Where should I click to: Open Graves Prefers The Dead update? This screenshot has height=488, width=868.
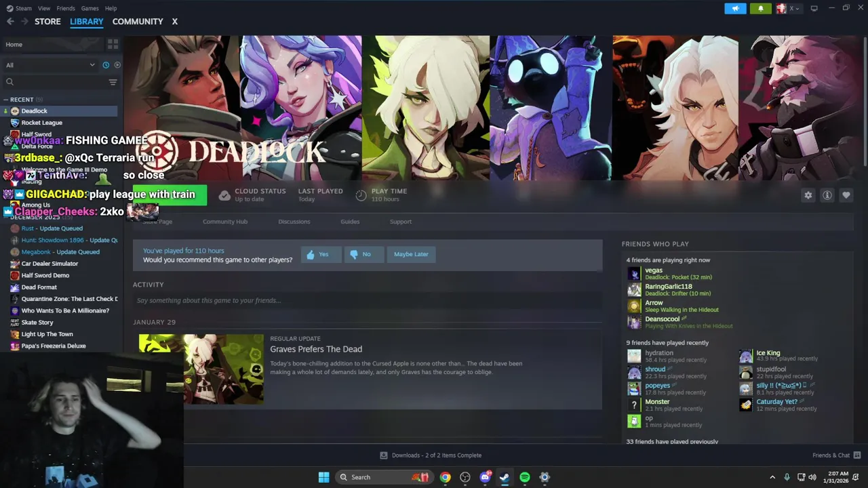[x=316, y=349]
